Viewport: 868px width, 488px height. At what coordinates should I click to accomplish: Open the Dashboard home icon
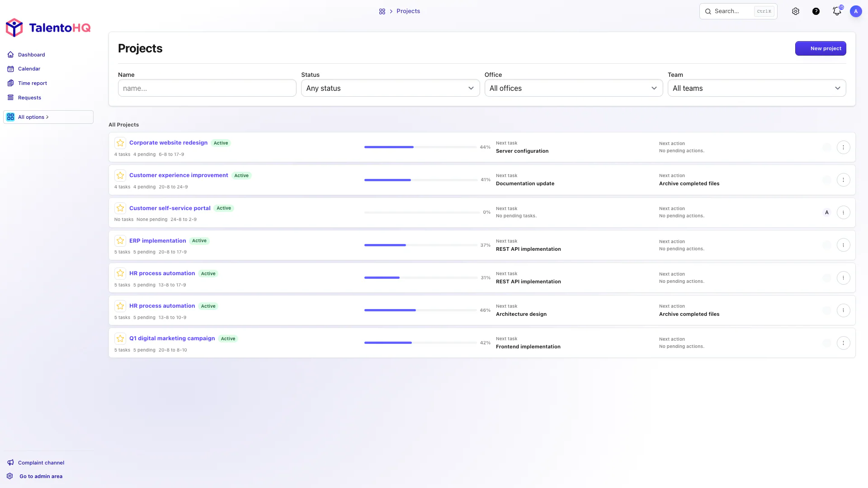click(x=10, y=55)
